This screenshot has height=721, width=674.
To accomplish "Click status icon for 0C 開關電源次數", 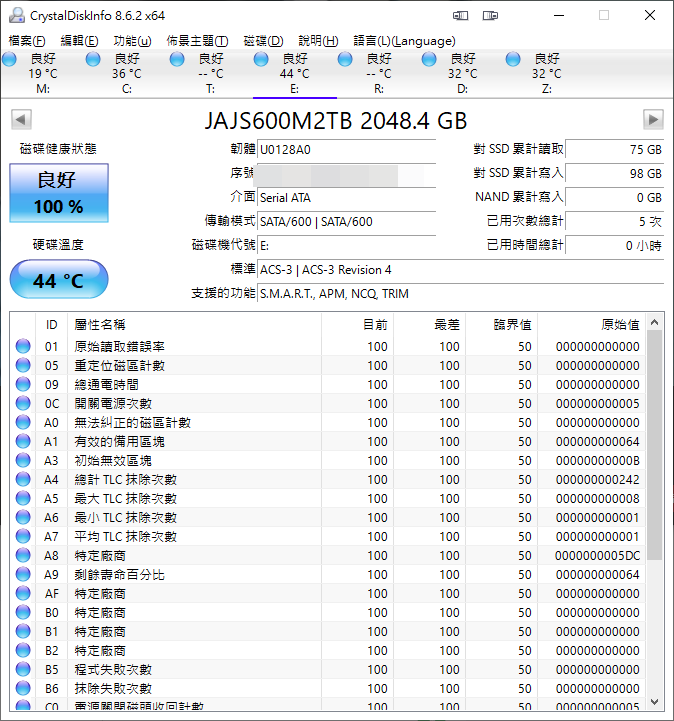I will pos(23,403).
